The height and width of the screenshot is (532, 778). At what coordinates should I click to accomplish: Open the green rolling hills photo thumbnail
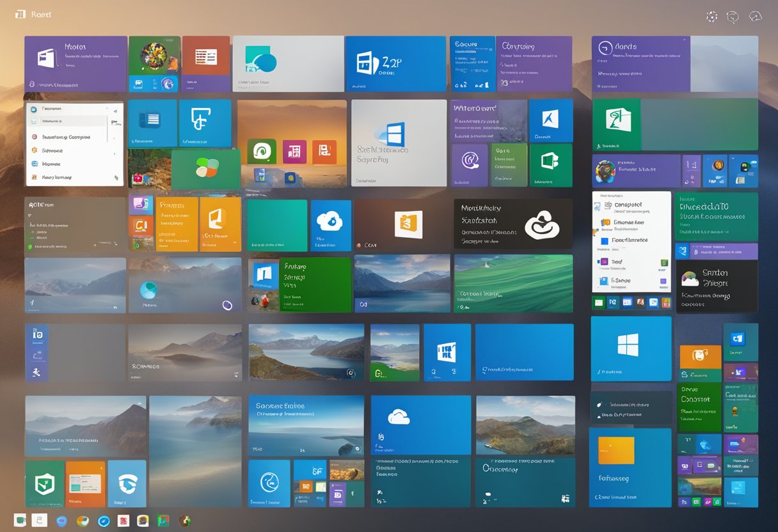513,283
